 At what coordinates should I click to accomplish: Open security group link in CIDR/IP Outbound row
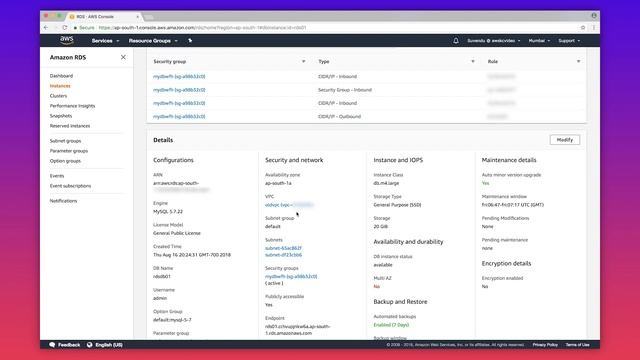(x=179, y=117)
